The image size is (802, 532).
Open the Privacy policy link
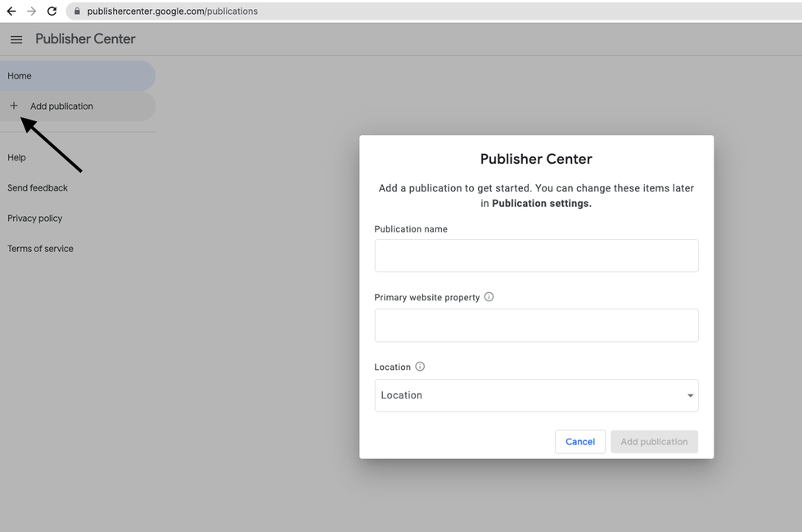pyautogui.click(x=35, y=219)
